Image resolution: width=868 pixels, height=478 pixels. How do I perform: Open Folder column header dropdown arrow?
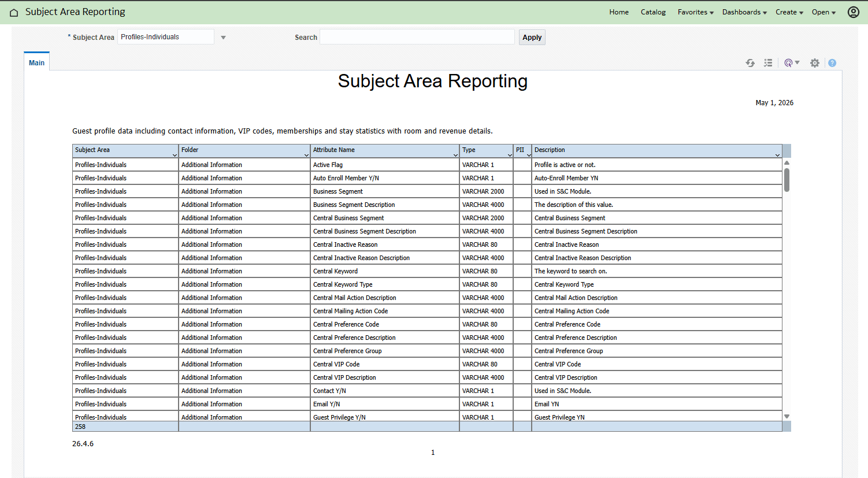306,155
